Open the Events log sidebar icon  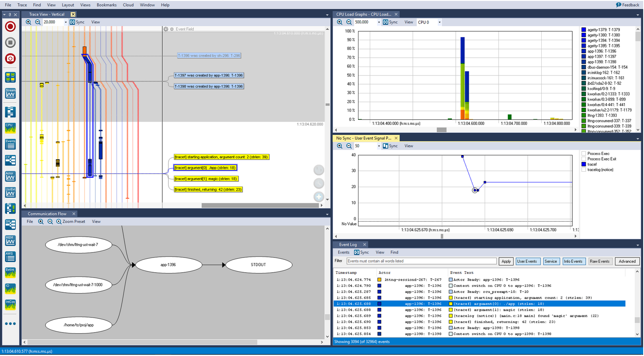10,144
